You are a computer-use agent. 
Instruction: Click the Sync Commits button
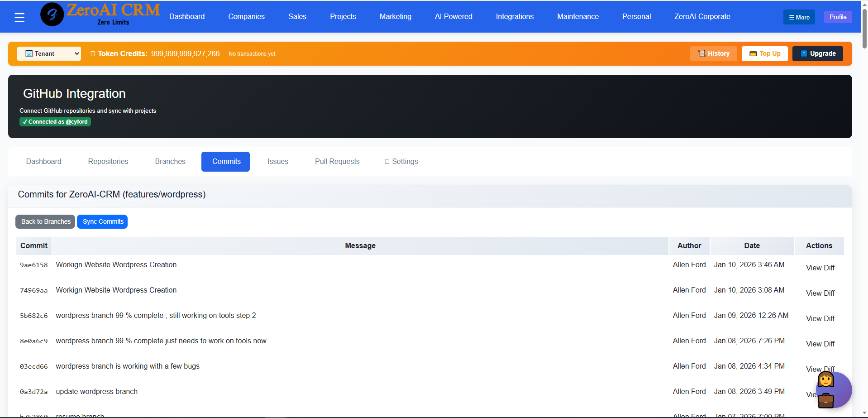click(102, 221)
